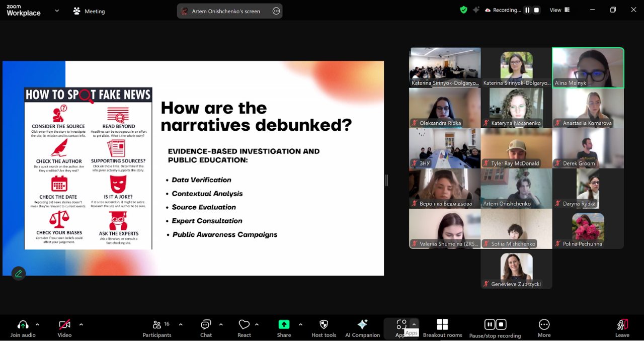Start video using the camera icon
Image resolution: width=644 pixels, height=341 pixels.
pyautogui.click(x=64, y=324)
